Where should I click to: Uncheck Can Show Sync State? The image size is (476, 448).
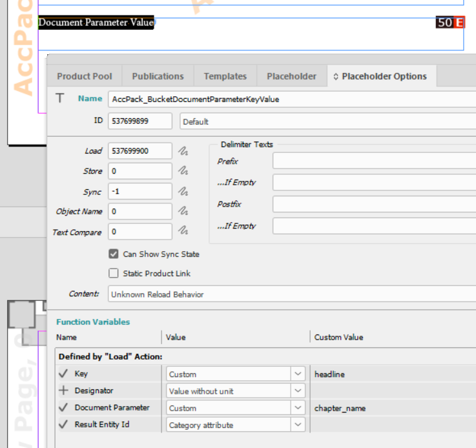(114, 254)
